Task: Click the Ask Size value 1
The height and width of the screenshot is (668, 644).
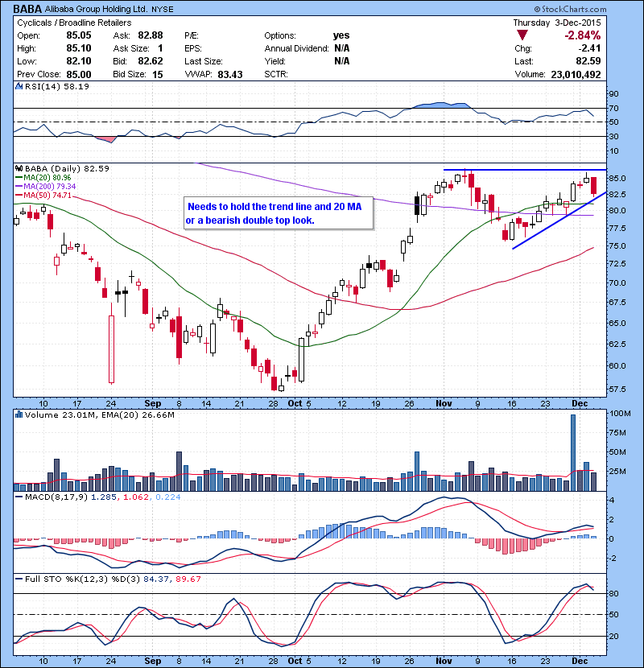Action: [x=160, y=48]
